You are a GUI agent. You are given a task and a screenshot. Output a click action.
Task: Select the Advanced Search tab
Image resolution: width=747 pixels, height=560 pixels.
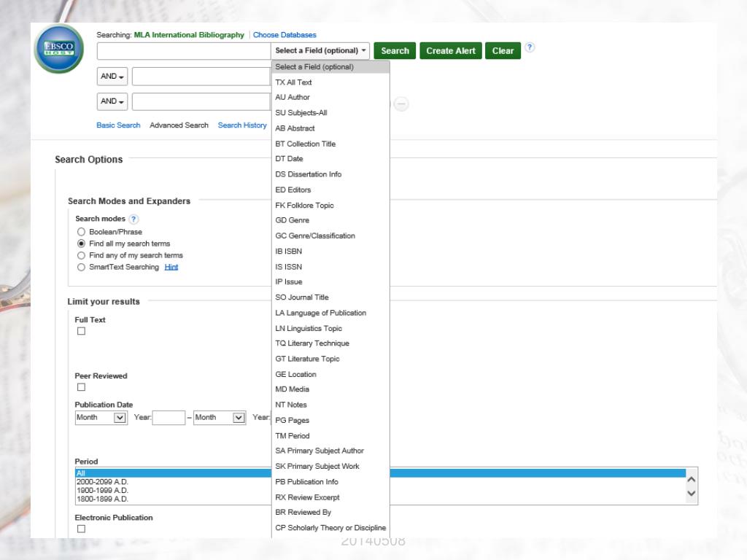[179, 125]
